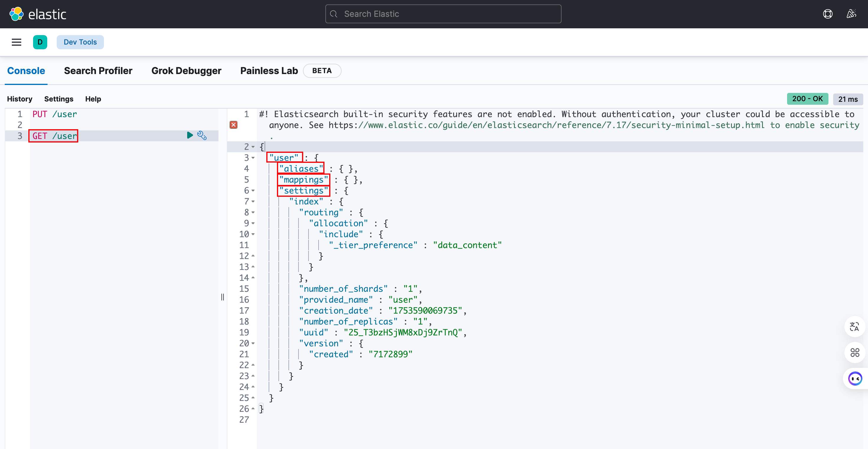Click the "mappings" key in the response
This screenshot has width=868, height=449.
coord(304,180)
